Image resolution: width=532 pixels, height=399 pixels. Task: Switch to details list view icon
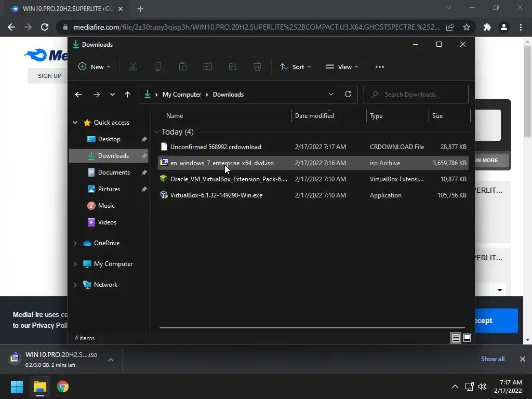[x=456, y=338]
